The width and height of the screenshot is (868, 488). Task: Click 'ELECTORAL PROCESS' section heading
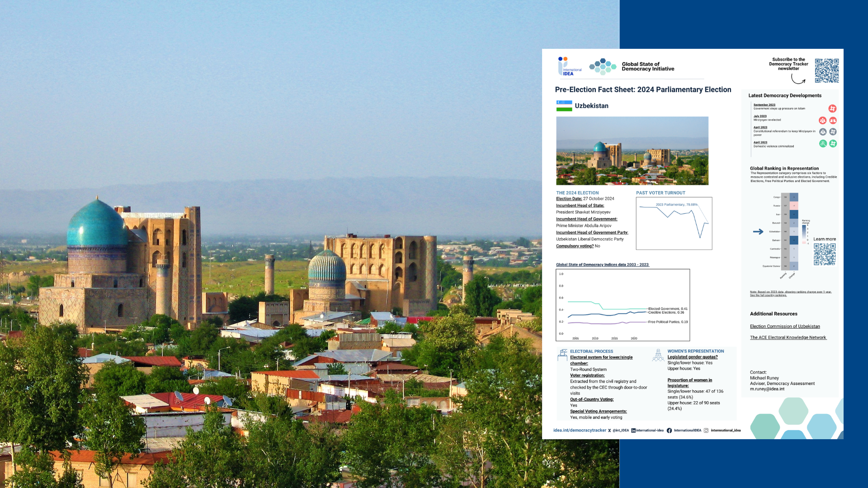click(x=591, y=352)
